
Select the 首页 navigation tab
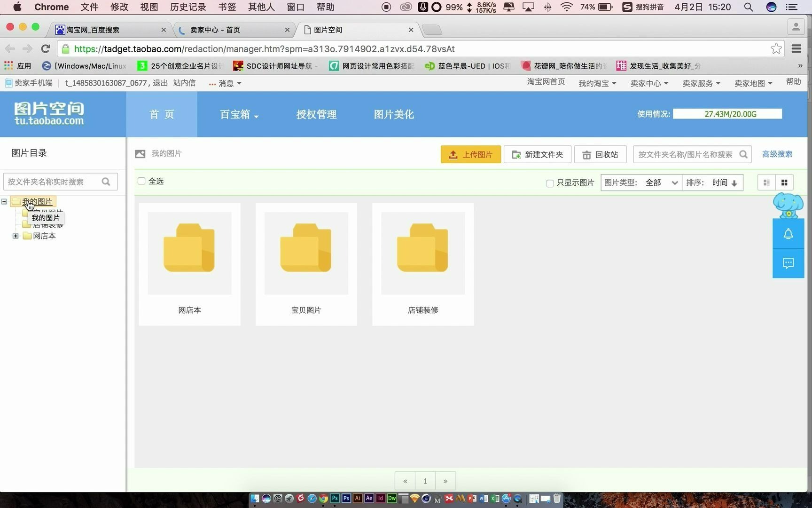(x=162, y=114)
